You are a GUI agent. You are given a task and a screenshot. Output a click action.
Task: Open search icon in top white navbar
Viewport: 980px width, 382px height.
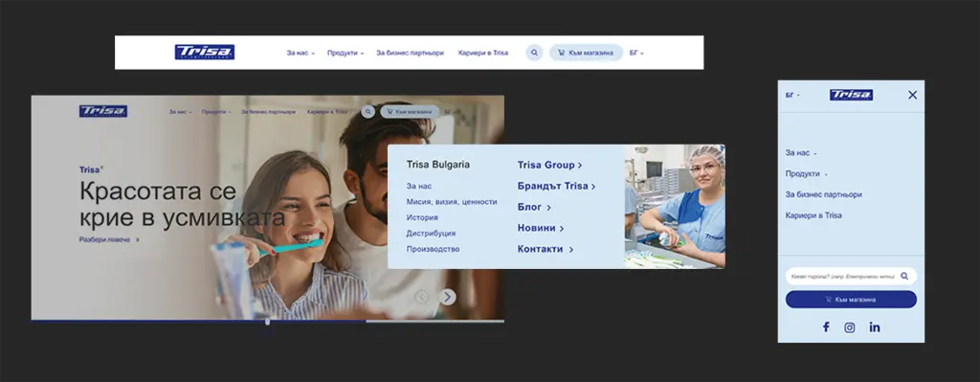coord(534,53)
